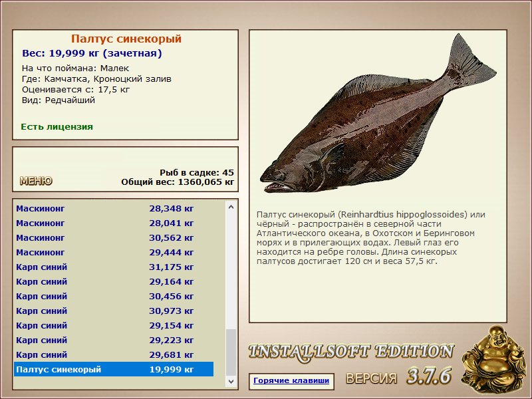The width and height of the screenshot is (532, 399).
Task: Select Карп синий 31,175 кг row
Action: (114, 267)
